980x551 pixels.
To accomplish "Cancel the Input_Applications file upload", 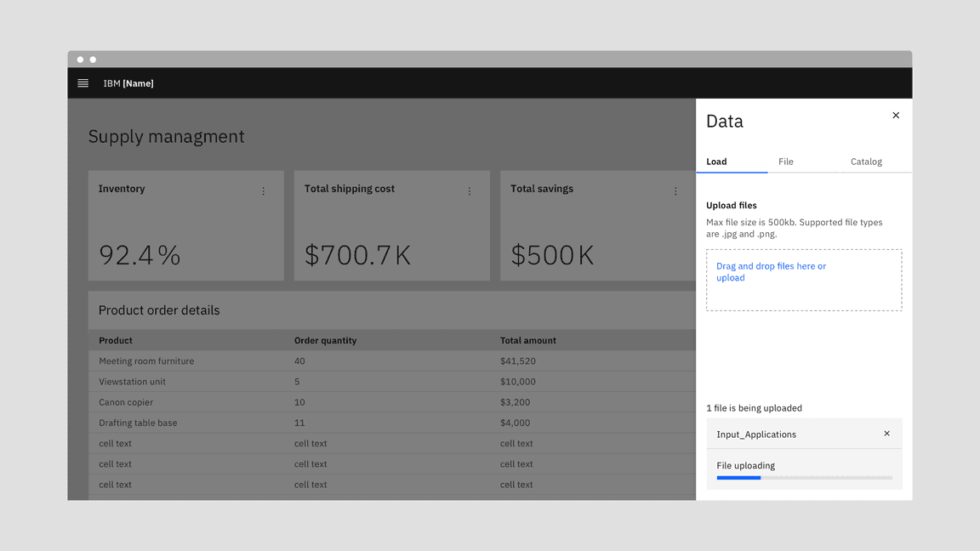I will click(x=886, y=434).
